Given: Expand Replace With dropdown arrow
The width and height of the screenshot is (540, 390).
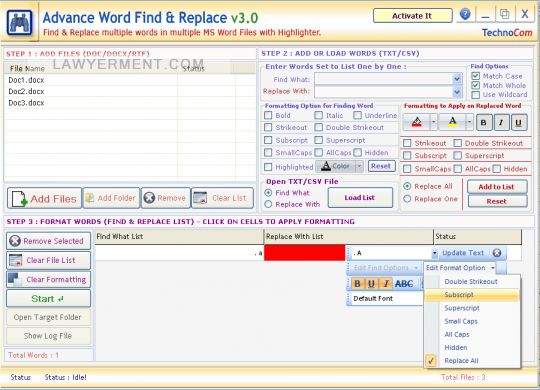Looking at the screenshot, I should (x=457, y=92).
